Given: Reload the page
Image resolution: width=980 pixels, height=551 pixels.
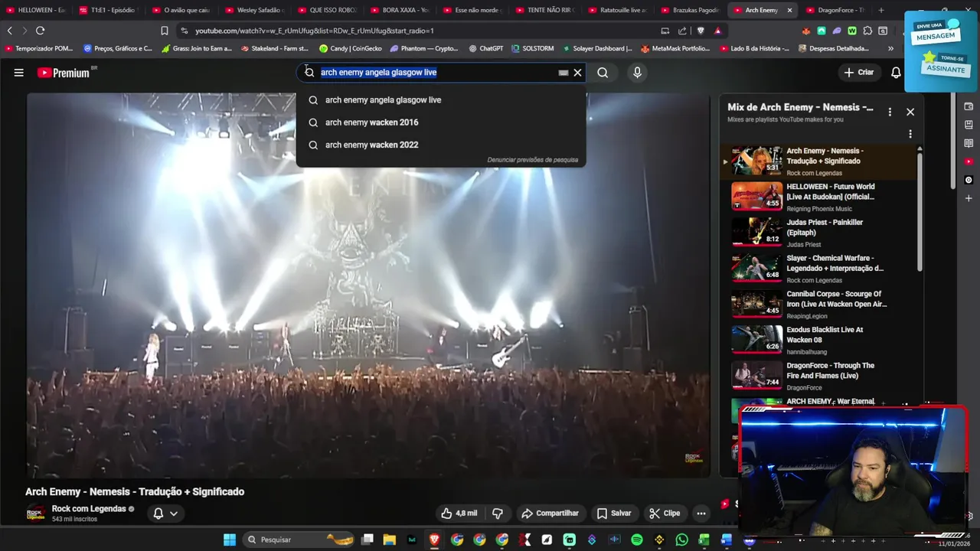Looking at the screenshot, I should coord(40,31).
